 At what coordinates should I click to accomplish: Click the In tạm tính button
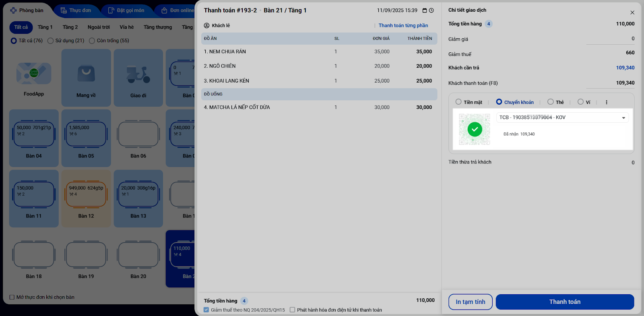tap(471, 302)
